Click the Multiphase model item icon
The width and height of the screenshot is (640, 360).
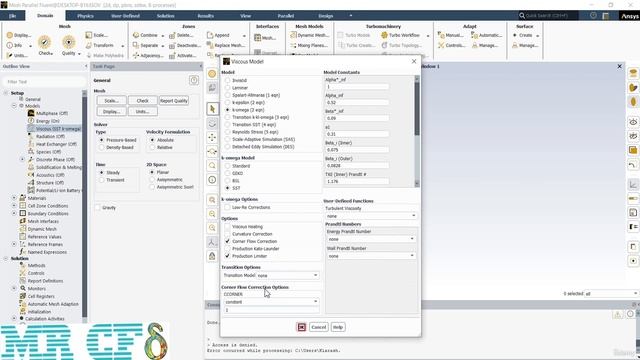[31, 113]
